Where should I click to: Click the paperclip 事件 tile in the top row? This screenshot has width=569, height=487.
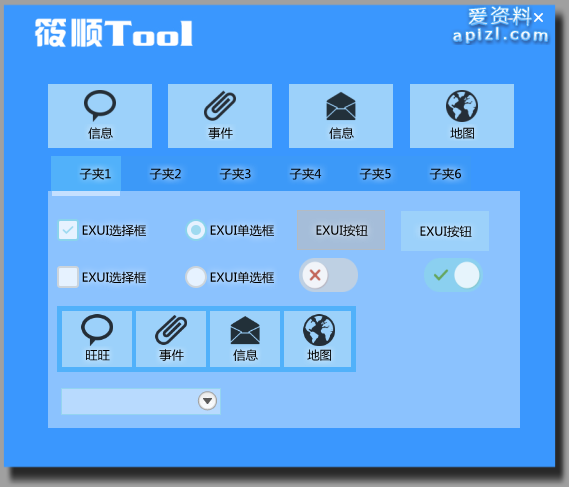(x=220, y=116)
